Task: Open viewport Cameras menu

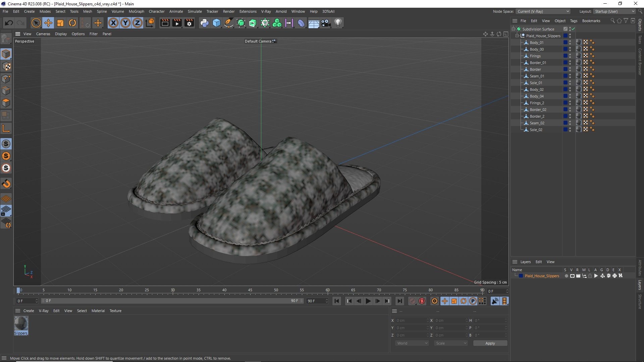Action: point(43,34)
